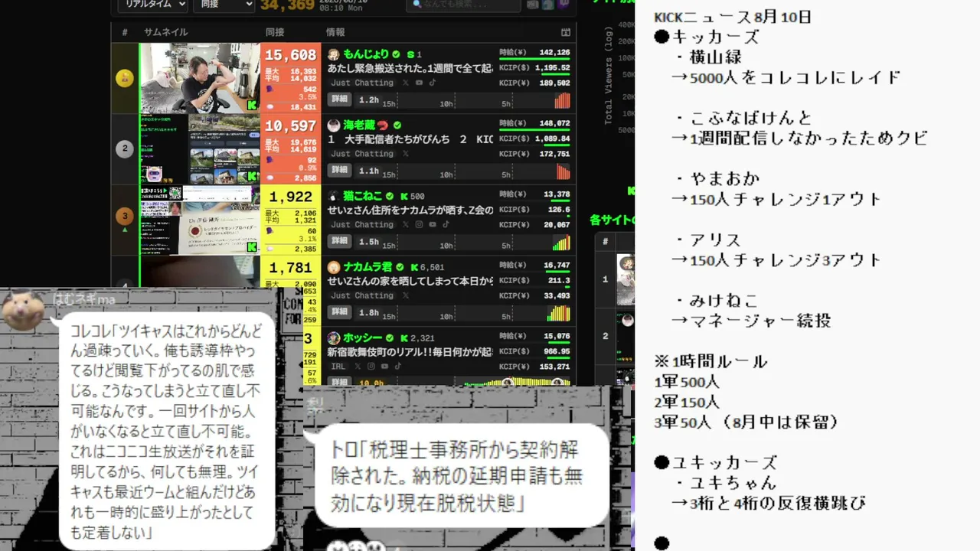The image size is (980, 551).
Task: Click the bronze rank 3 badge
Action: (125, 217)
